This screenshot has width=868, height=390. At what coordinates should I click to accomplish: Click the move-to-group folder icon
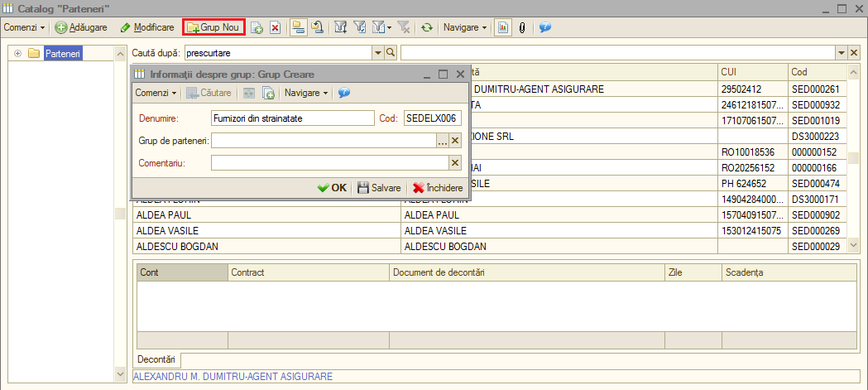317,27
